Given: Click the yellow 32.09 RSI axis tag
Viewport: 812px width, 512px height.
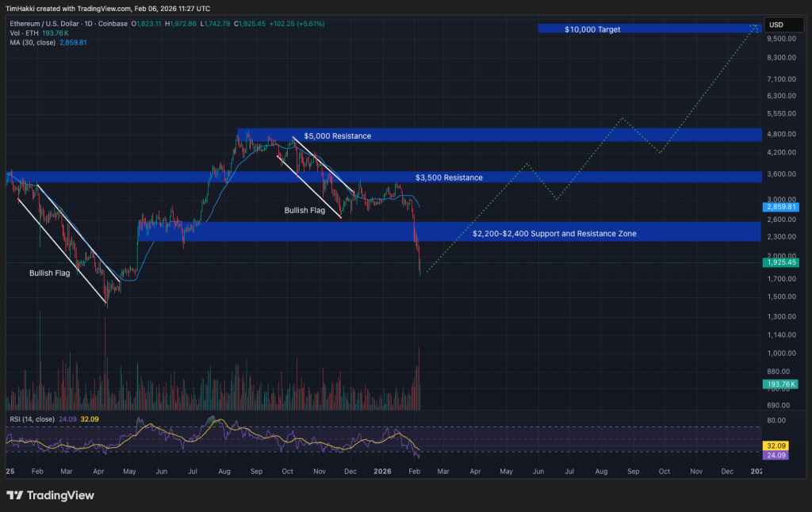Looking at the screenshot, I should pos(779,445).
